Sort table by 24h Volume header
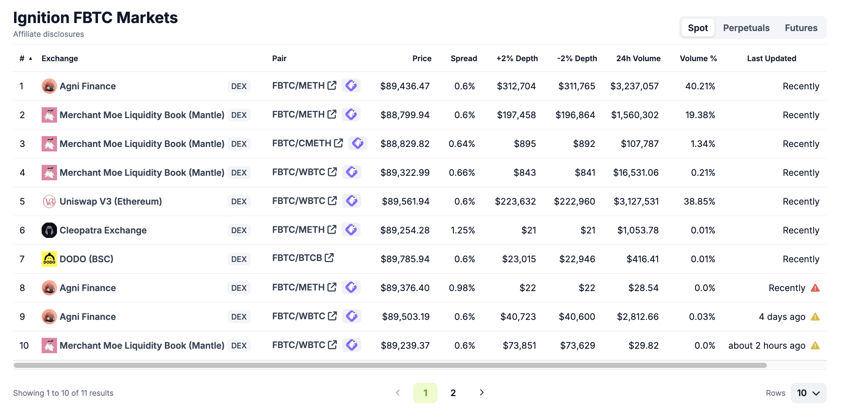Screen dimensions: 868x415 coord(638,59)
